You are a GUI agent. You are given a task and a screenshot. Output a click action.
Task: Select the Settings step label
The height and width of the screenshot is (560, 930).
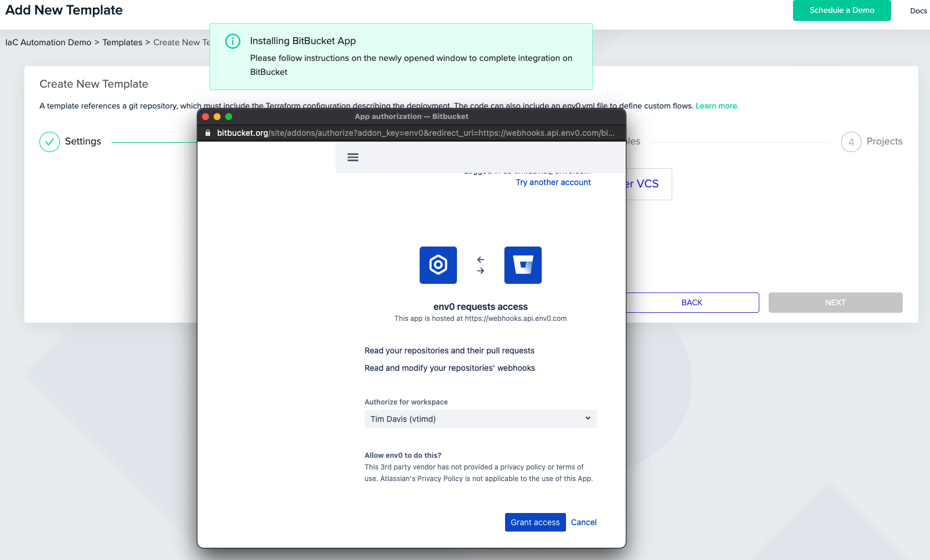[83, 142]
